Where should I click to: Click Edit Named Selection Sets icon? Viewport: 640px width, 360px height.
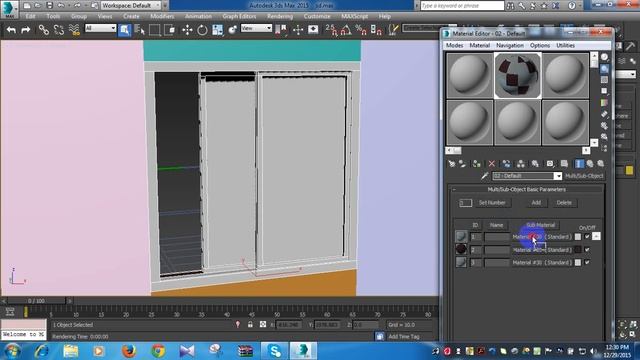[x=393, y=29]
